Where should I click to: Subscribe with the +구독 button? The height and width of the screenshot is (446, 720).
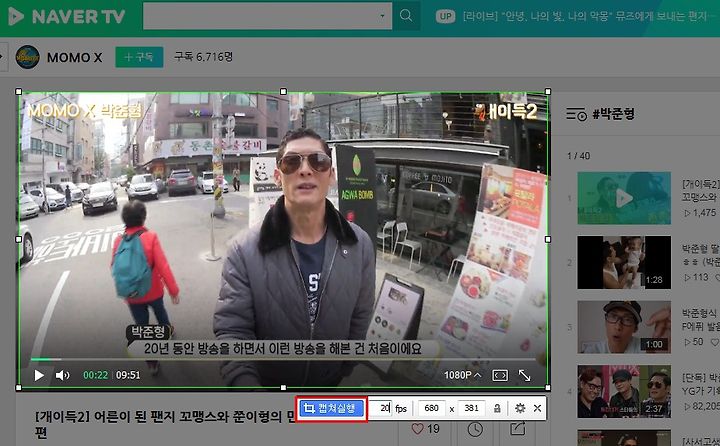pyautogui.click(x=139, y=57)
